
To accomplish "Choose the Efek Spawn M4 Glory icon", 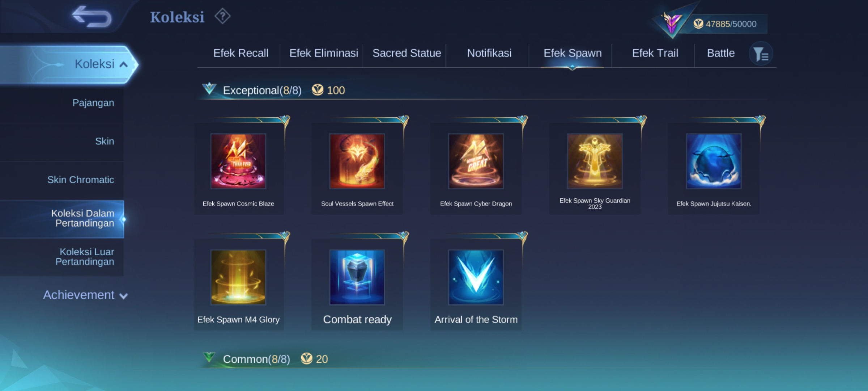I will (x=238, y=277).
